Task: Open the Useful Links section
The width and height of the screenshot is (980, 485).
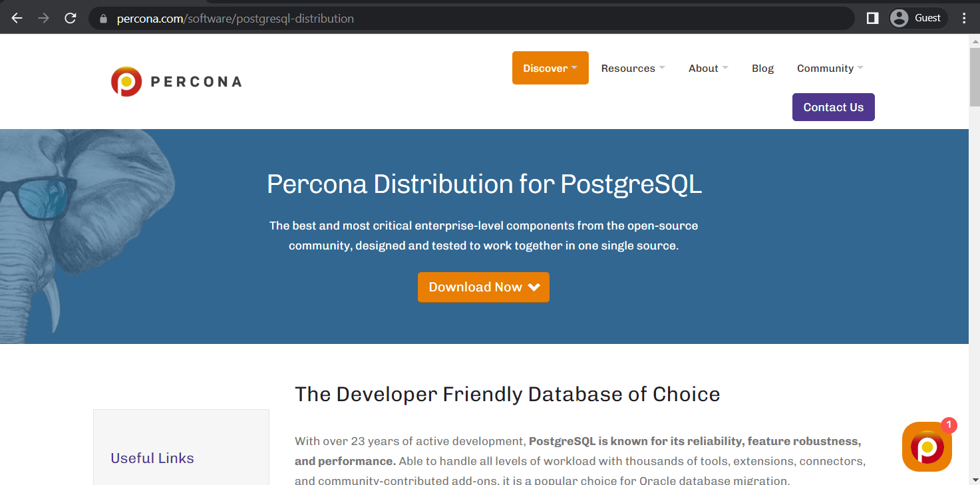Action: coord(152,458)
